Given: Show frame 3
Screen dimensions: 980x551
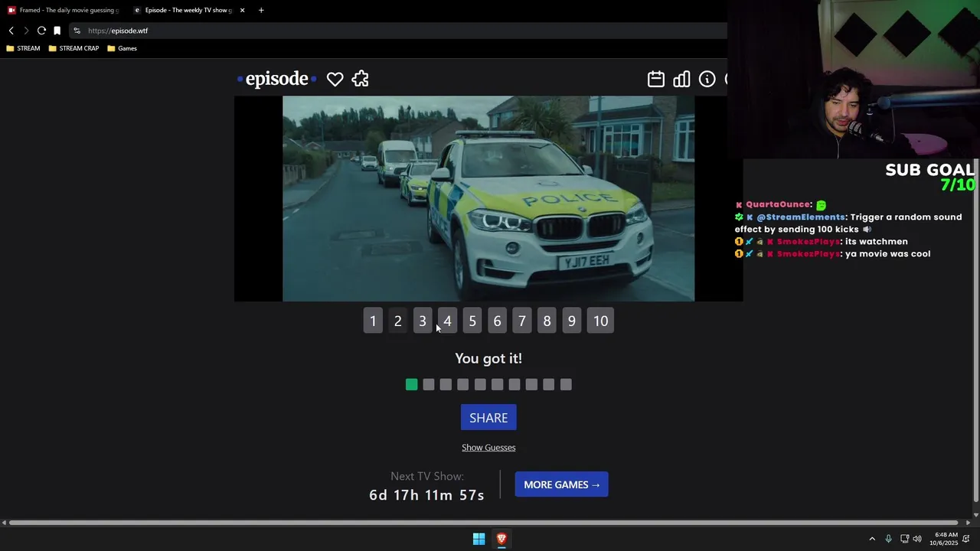Looking at the screenshot, I should tap(423, 321).
